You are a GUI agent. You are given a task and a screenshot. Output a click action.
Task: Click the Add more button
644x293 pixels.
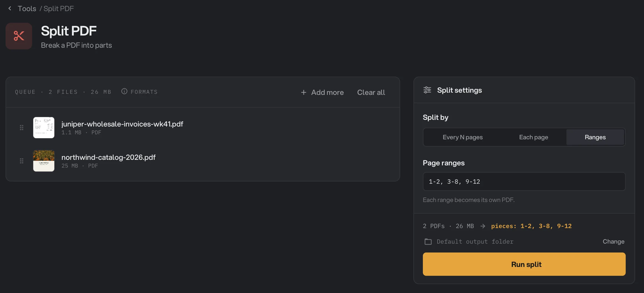[x=322, y=92]
